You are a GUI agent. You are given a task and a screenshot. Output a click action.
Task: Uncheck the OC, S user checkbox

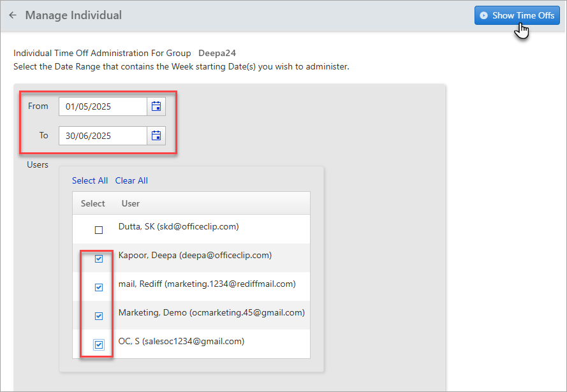(x=99, y=345)
